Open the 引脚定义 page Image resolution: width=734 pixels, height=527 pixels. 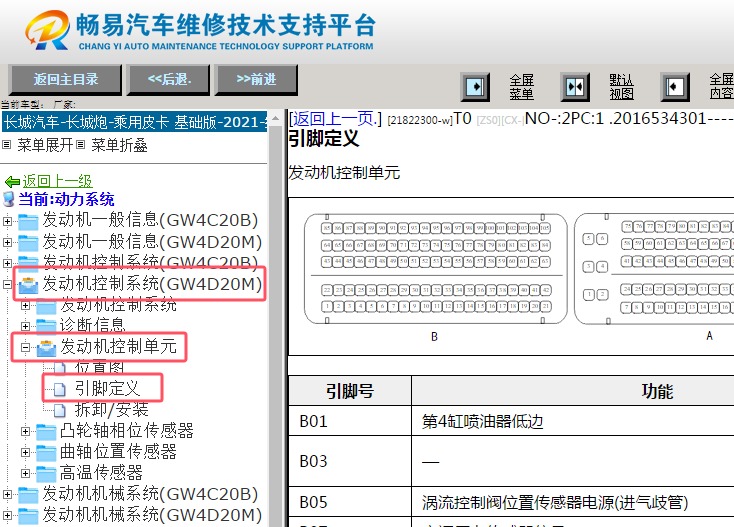tap(108, 388)
